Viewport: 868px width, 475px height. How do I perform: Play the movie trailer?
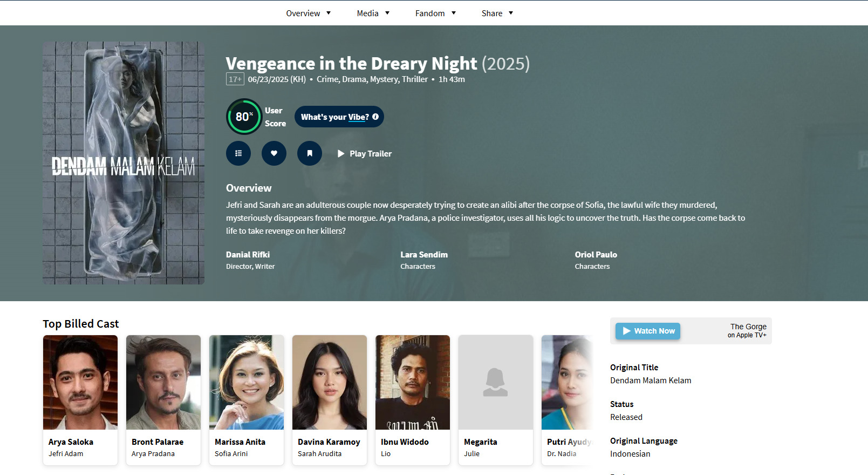coord(365,154)
